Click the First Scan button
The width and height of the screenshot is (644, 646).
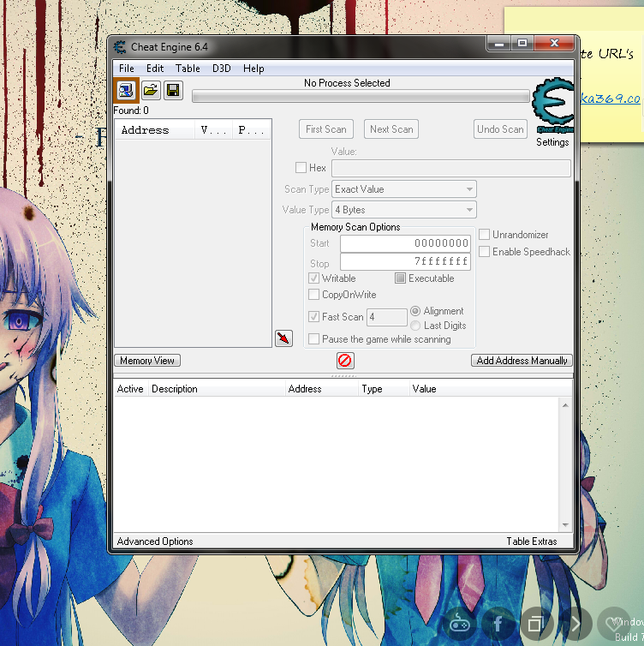pyautogui.click(x=325, y=129)
